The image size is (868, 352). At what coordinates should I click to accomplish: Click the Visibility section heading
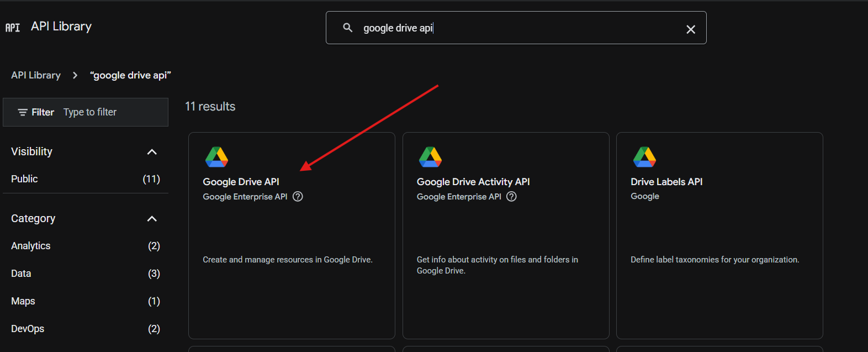pyautogui.click(x=31, y=151)
